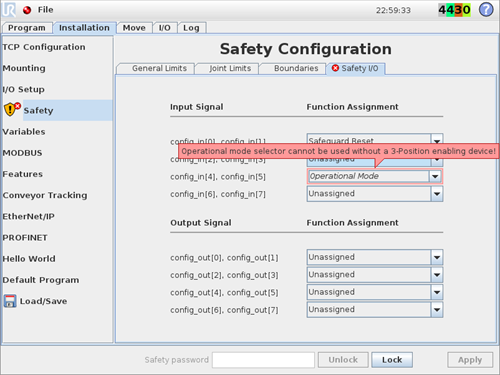Expand config_out[6], config_out[7] dropdown
The height and width of the screenshot is (375, 500).
pos(437,310)
